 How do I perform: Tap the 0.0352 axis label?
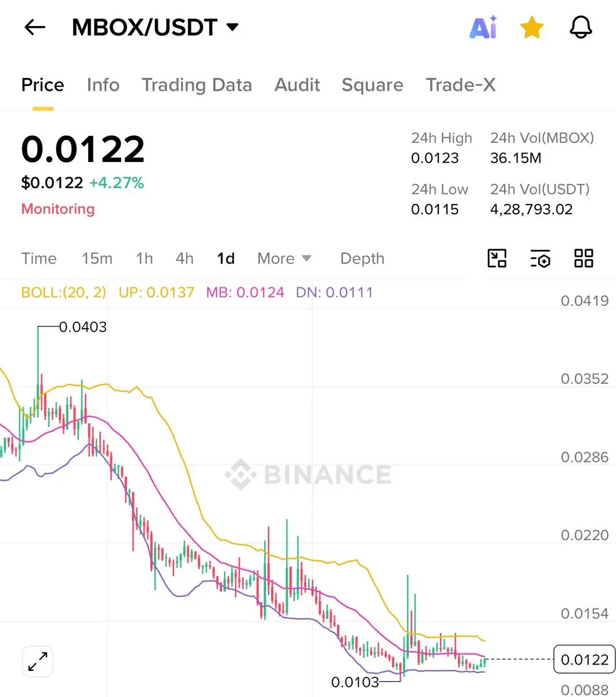point(585,379)
